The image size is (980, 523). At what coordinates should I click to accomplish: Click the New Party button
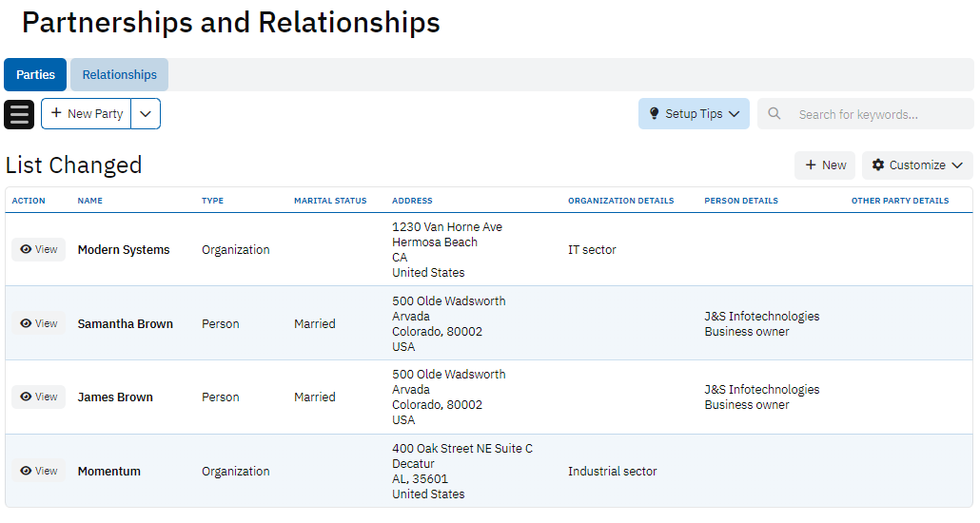tap(87, 114)
